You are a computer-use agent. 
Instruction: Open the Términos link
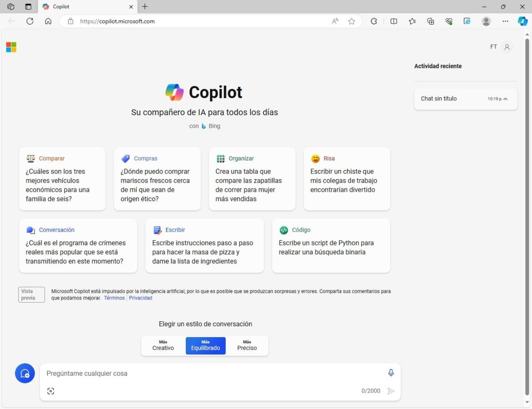pos(114,298)
